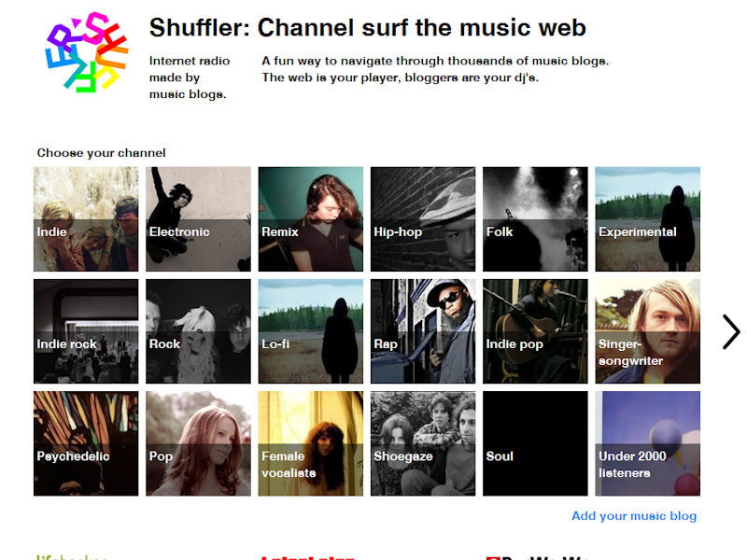
Task: Select the Electronic channel
Action: coord(198,219)
